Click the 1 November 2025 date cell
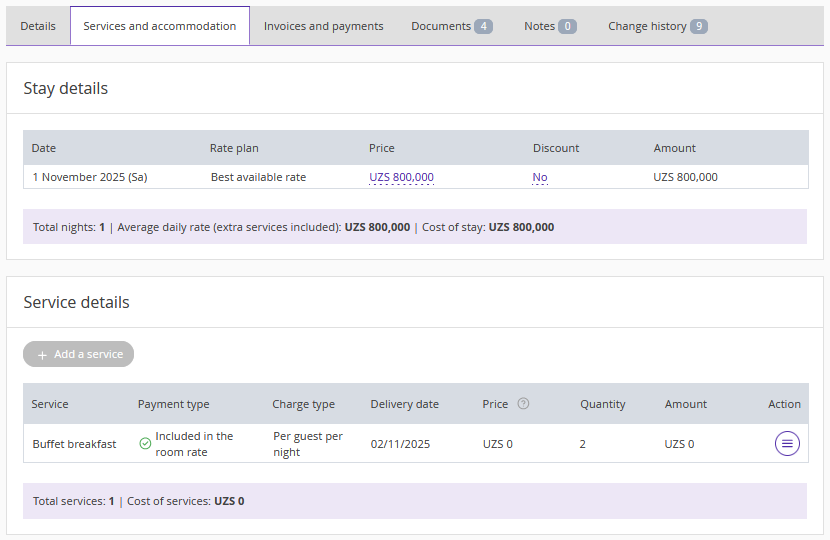The image size is (830, 540). pyautogui.click(x=90, y=177)
